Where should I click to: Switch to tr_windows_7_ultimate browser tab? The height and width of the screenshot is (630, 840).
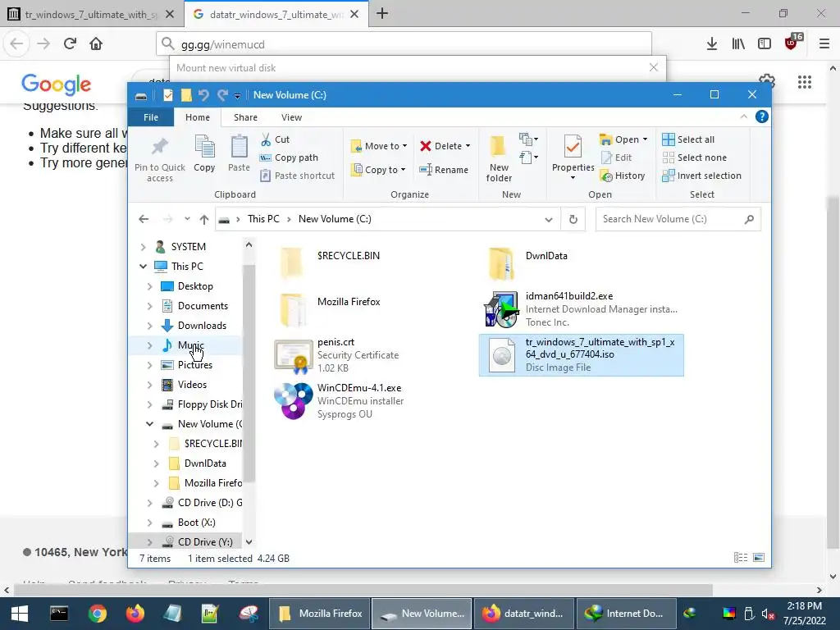point(91,14)
